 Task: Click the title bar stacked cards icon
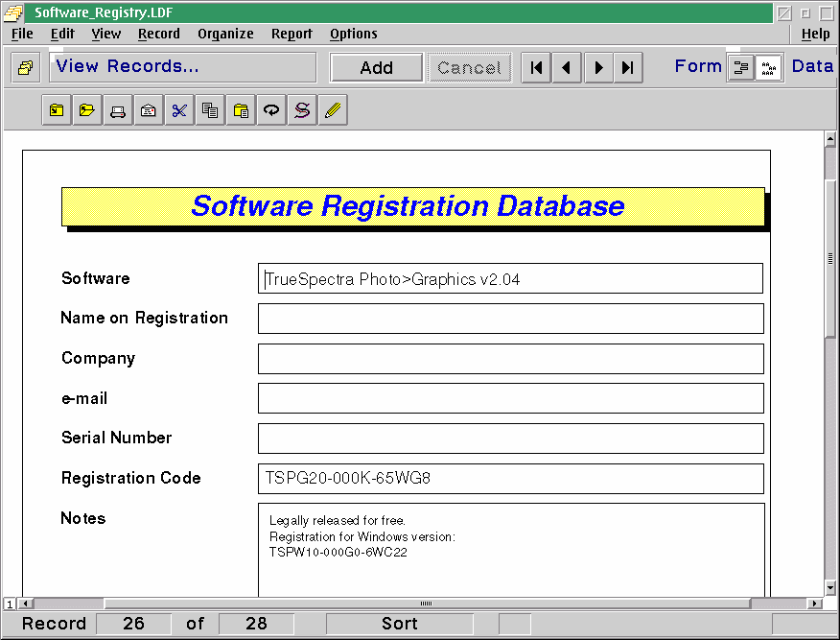pos(13,12)
